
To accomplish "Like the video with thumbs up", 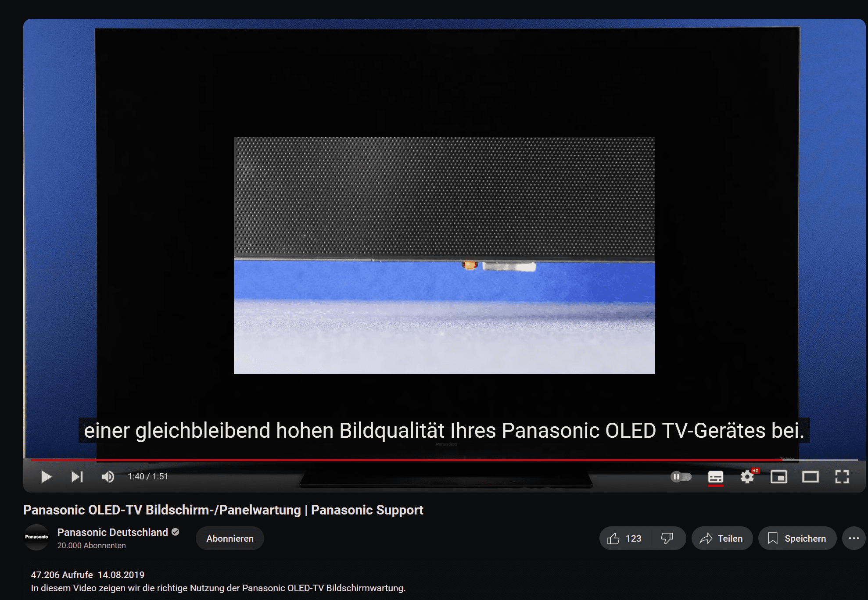I will (x=624, y=538).
